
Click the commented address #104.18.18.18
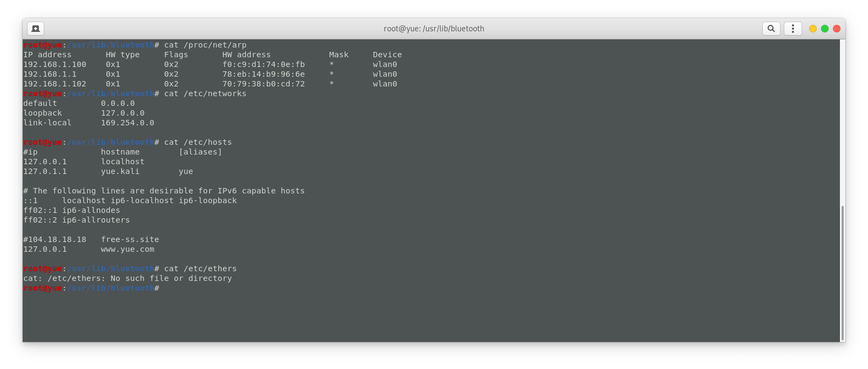coord(55,239)
